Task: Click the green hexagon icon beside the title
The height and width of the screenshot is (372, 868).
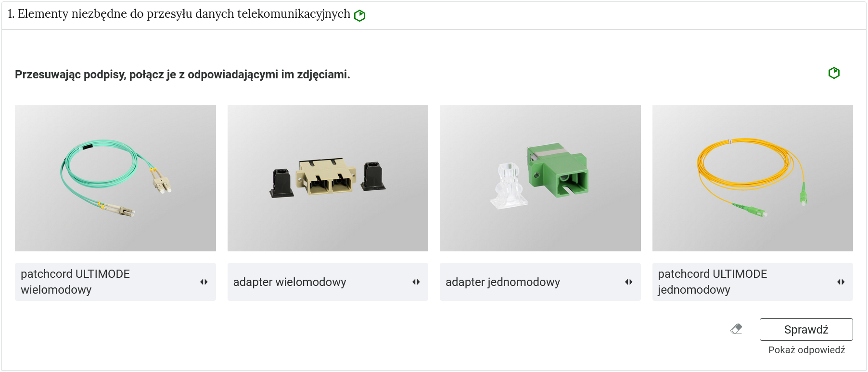Action: tap(359, 16)
